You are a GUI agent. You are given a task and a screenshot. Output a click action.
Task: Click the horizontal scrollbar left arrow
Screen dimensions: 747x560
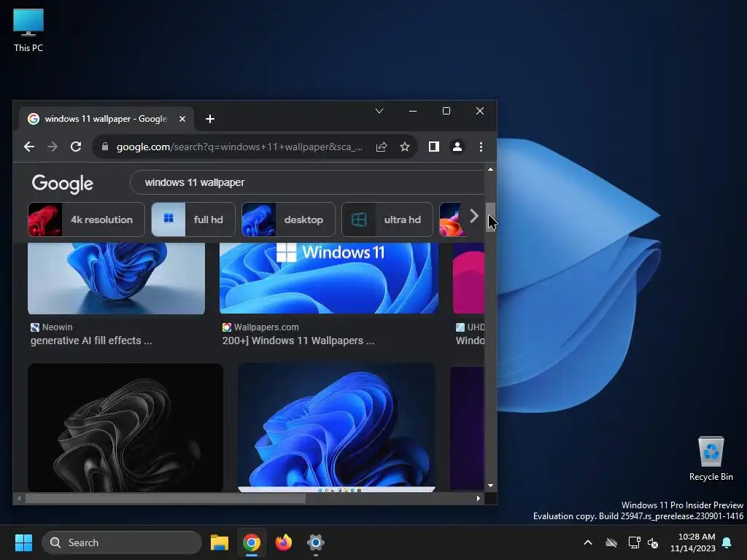coord(19,499)
